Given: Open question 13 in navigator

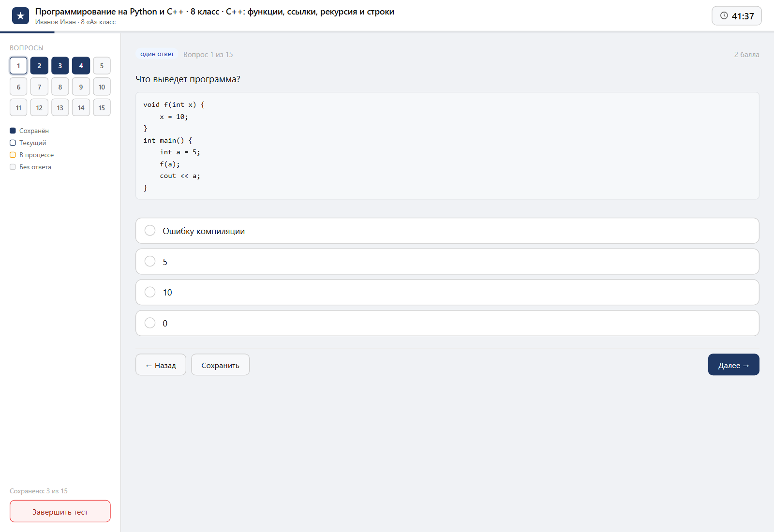Looking at the screenshot, I should pos(60,108).
